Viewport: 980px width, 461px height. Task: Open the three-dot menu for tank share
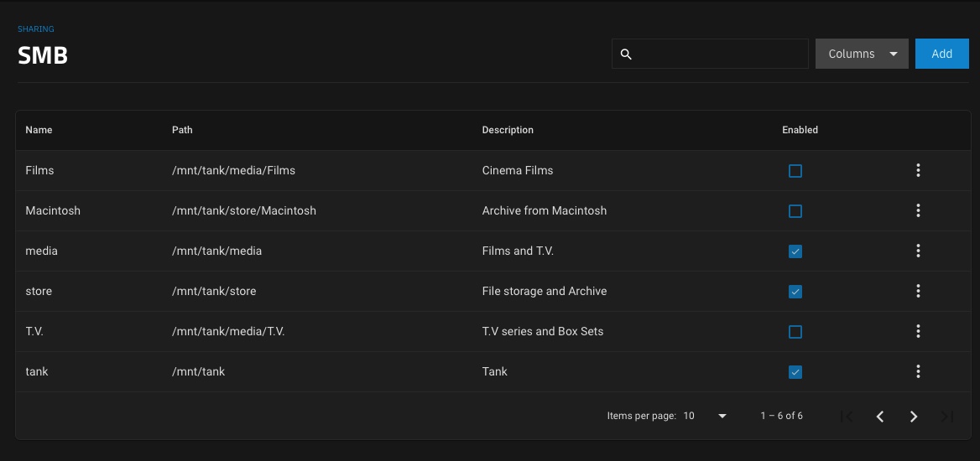(x=918, y=371)
